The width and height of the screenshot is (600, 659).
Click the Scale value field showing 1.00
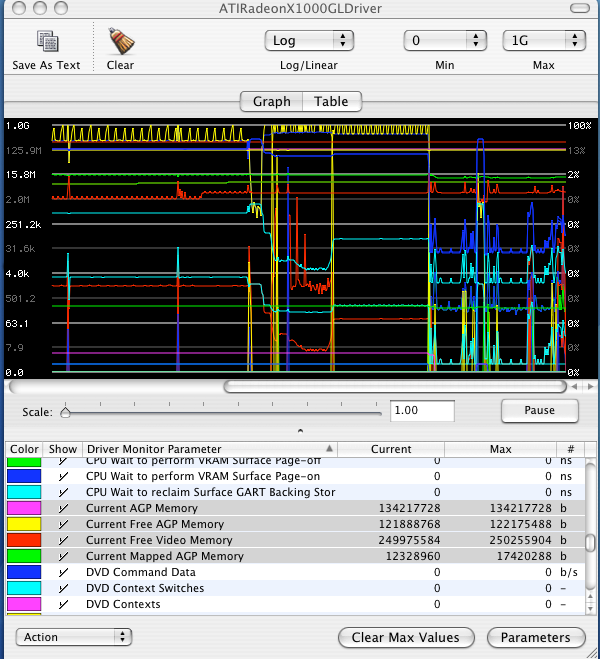coord(422,411)
